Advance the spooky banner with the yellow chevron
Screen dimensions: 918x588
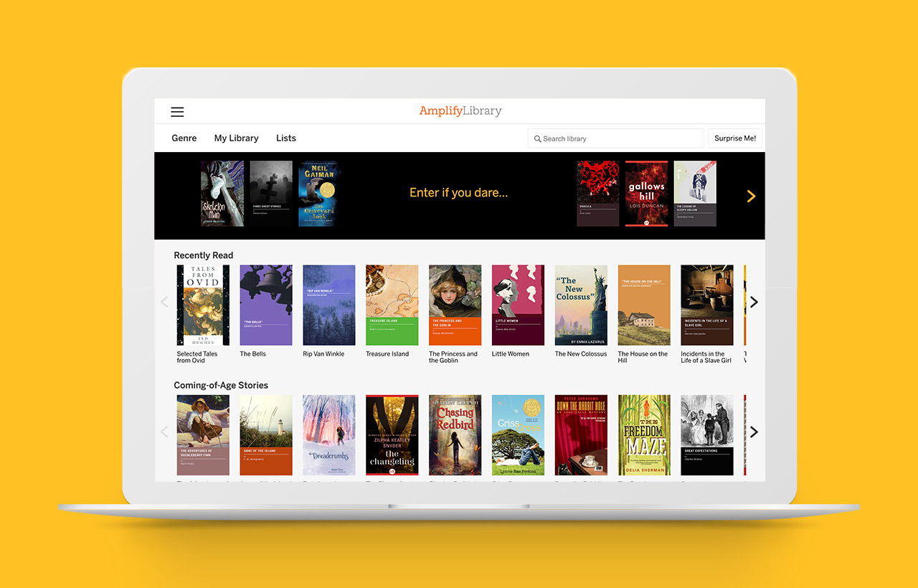(751, 196)
